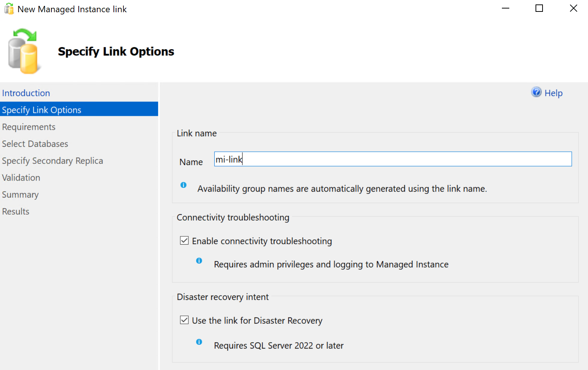Click the 'Disaster recovery intent' group label

pyautogui.click(x=222, y=297)
